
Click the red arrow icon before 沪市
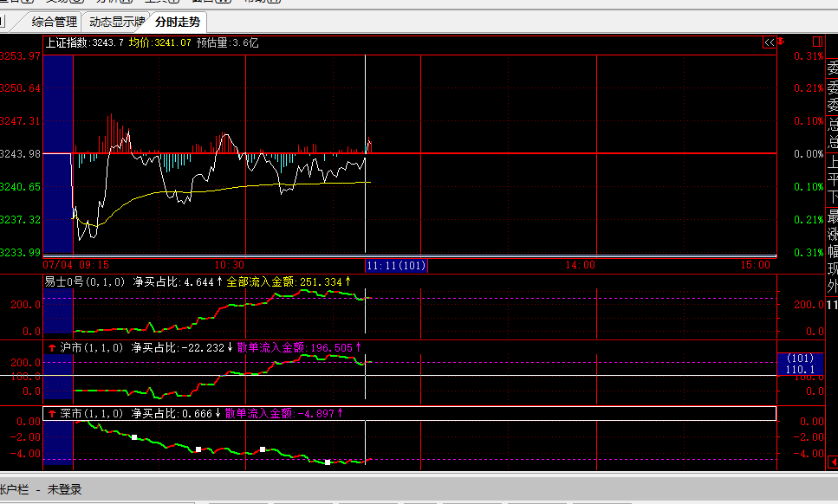tap(51, 346)
